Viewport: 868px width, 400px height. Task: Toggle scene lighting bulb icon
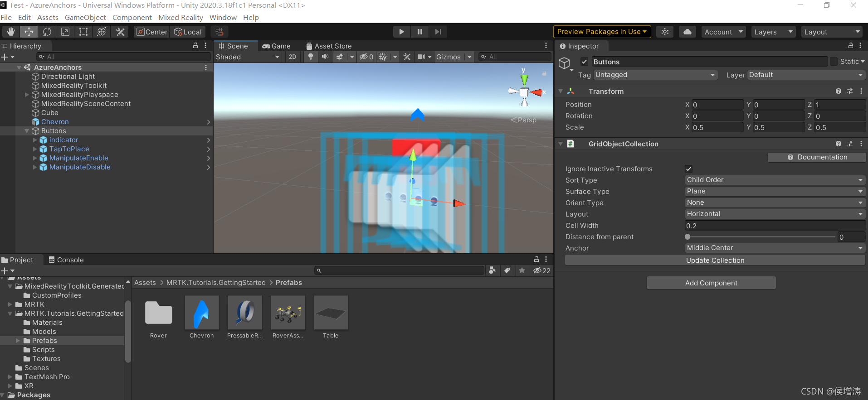click(311, 57)
